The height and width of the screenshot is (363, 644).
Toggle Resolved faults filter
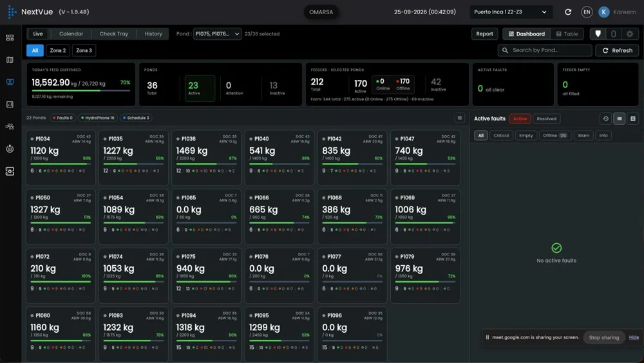tap(546, 118)
